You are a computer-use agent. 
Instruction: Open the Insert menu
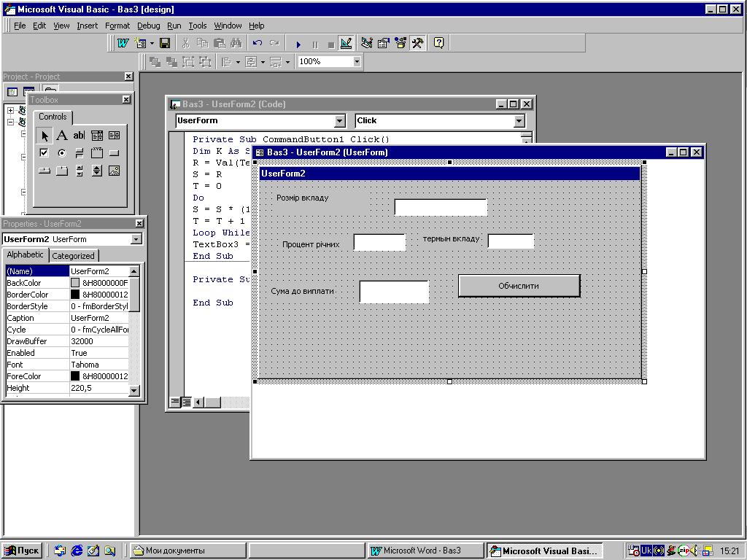click(88, 26)
